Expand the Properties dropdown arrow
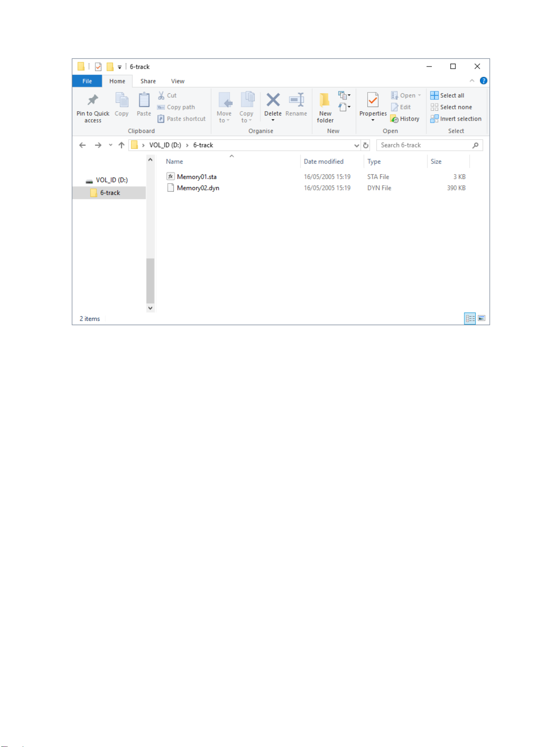This screenshot has width=560, height=747. [x=373, y=120]
